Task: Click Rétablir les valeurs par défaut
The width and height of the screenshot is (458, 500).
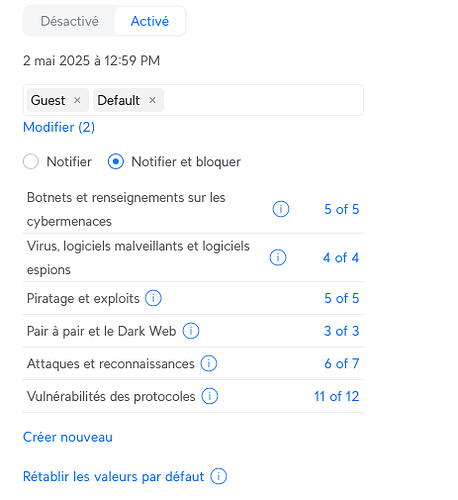Action: pos(113,476)
